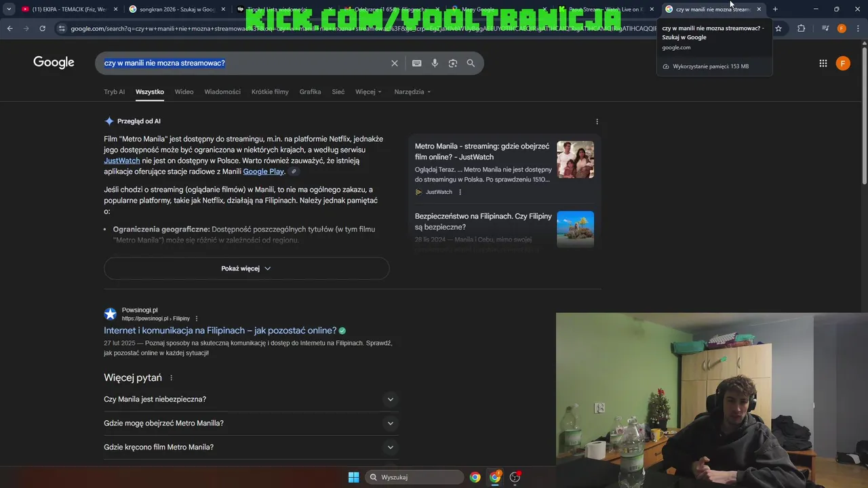The width and height of the screenshot is (868, 488).
Task: Switch to the Tryb AI tab
Action: pos(114,91)
